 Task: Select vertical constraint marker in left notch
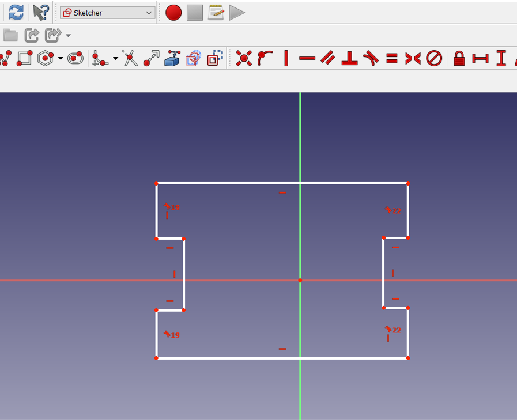[175, 274]
